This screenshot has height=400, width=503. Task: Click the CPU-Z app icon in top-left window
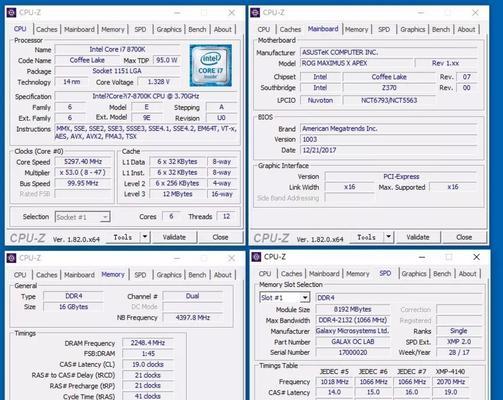[x=11, y=13]
